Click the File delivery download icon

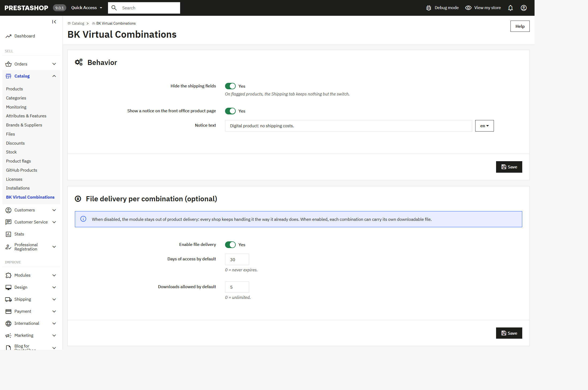coord(78,199)
